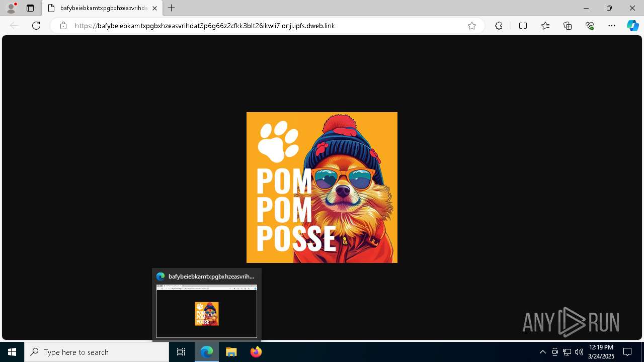Open the network status tray icon

pos(567,352)
